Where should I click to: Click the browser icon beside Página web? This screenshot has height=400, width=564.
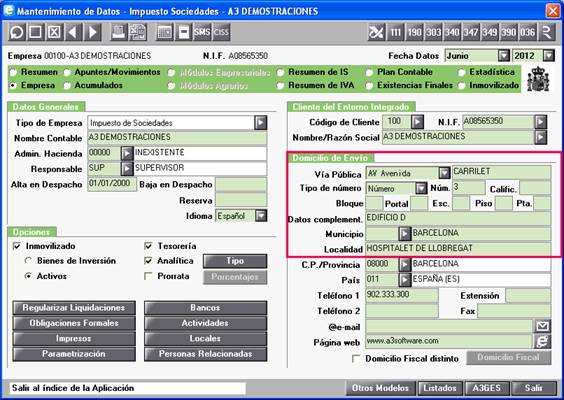[542, 341]
